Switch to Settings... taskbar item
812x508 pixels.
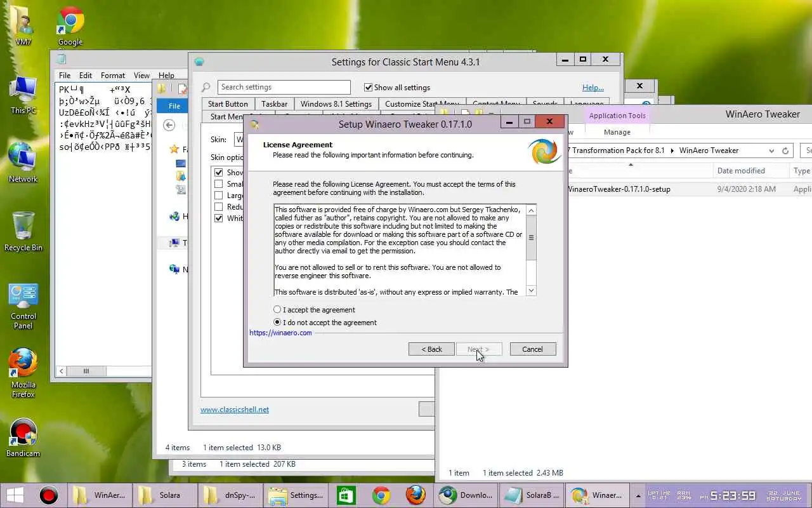point(295,495)
